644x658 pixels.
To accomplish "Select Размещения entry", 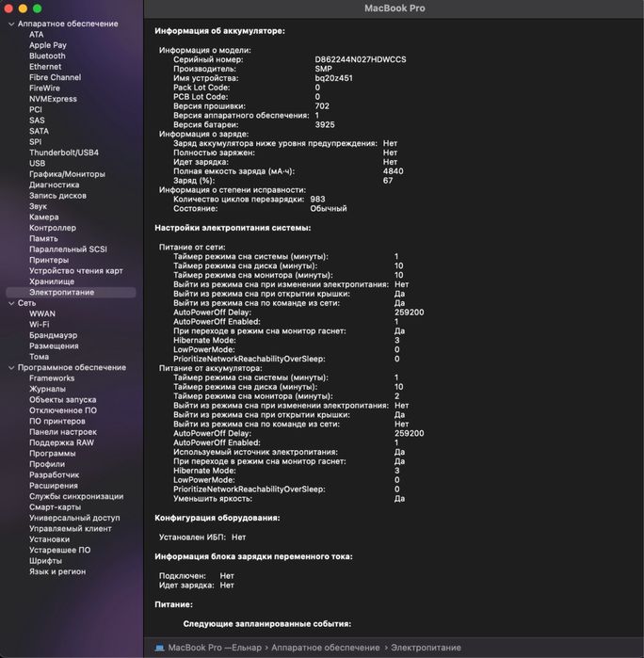I will (x=54, y=346).
